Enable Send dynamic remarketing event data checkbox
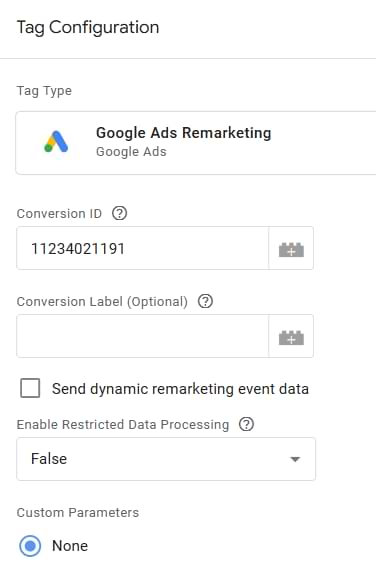This screenshot has height=563, width=376. [30, 388]
